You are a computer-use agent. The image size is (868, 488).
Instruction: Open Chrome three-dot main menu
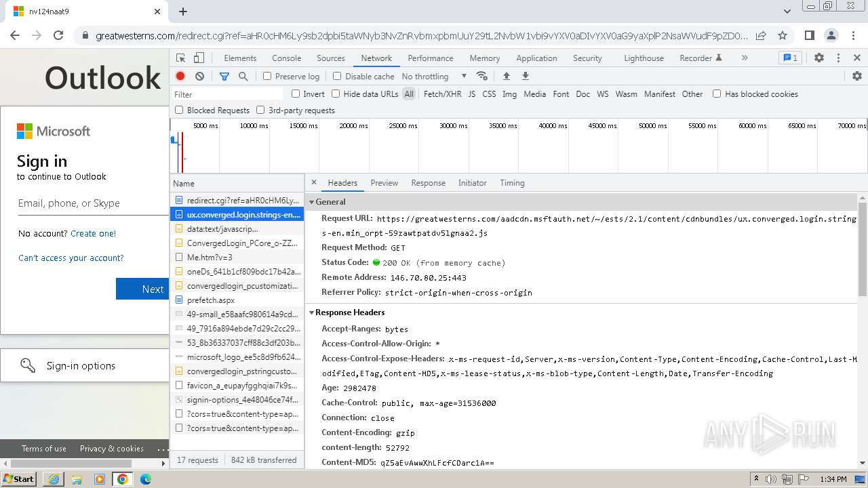pos(853,35)
